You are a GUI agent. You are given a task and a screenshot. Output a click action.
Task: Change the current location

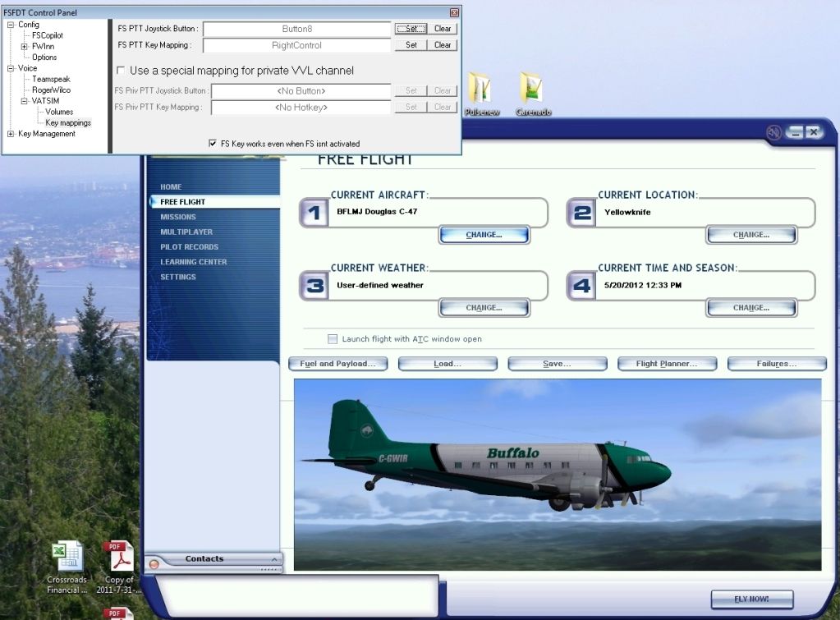tap(751, 235)
